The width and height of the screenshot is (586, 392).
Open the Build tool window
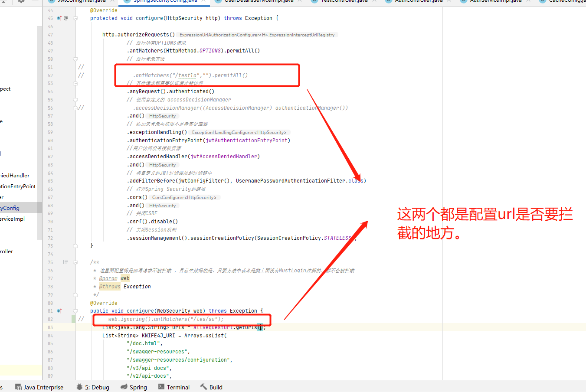point(211,387)
